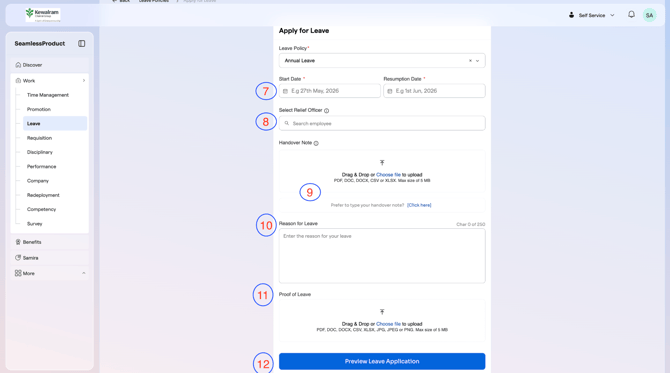
Task: Open the Self Service dropdown
Action: 592,15
